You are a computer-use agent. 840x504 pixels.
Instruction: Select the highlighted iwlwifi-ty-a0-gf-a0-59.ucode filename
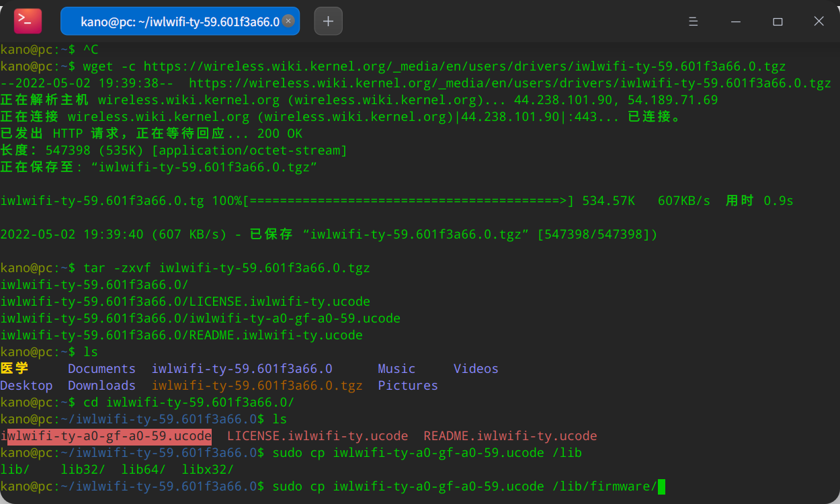(106, 435)
